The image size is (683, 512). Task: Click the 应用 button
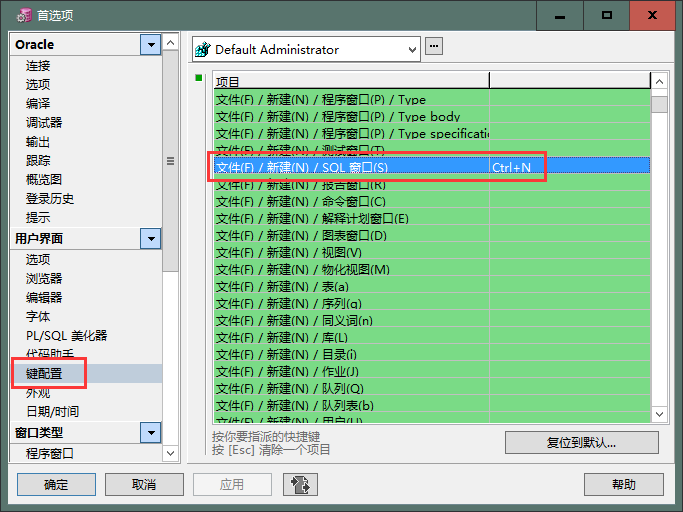point(232,484)
